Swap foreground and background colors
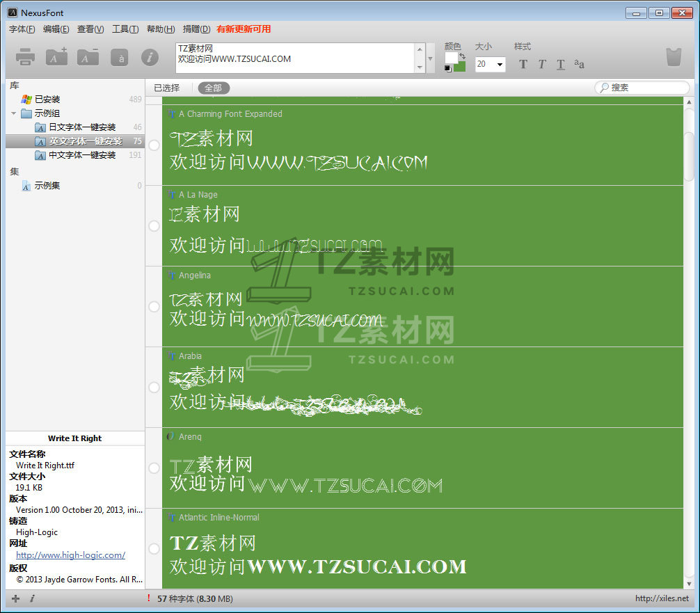700x613 pixels. point(463,56)
